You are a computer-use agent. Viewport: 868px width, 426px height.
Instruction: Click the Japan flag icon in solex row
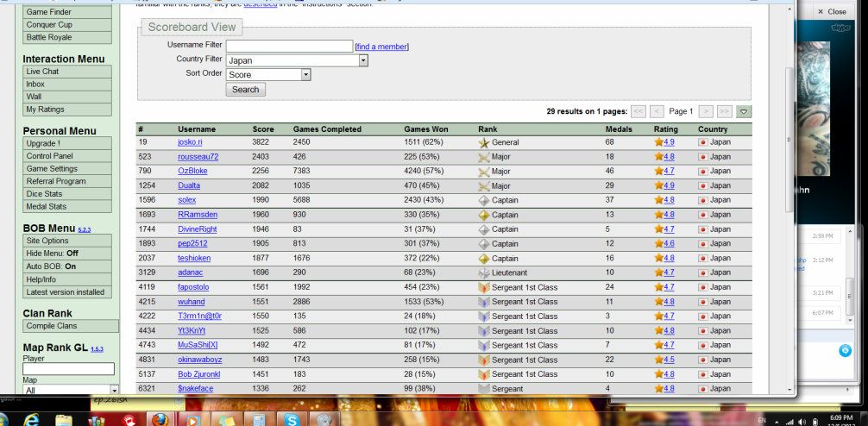pyautogui.click(x=703, y=200)
